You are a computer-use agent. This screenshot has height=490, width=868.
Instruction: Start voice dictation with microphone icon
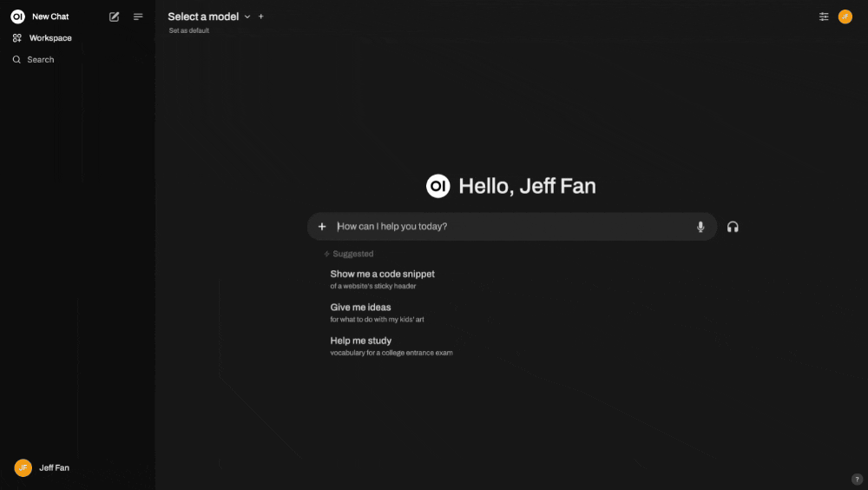pyautogui.click(x=700, y=226)
